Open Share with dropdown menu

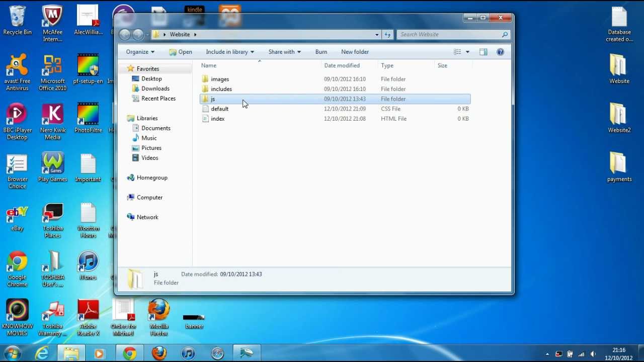click(284, 52)
